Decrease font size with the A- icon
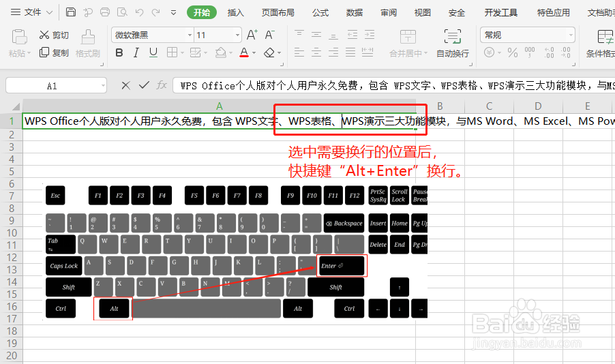Screen dimensions: 615x364 point(269,35)
